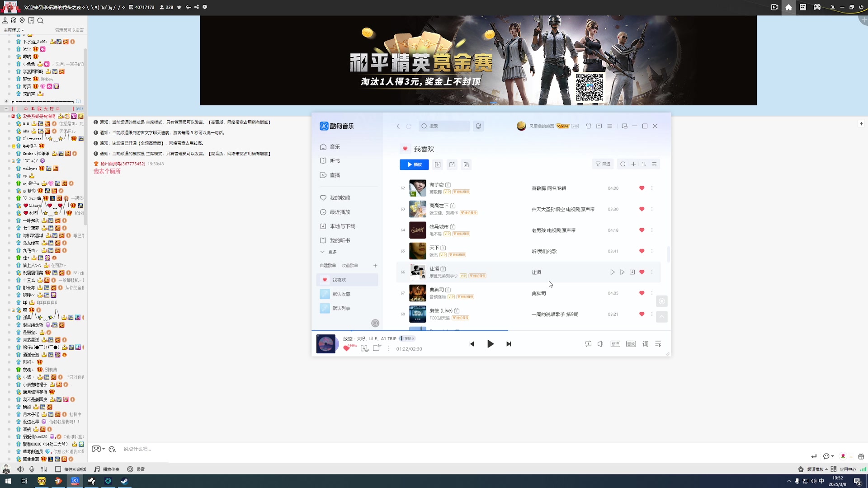This screenshot has width=868, height=488.
Task: Click 录音 record button in voice bar
Action: pos(136,469)
